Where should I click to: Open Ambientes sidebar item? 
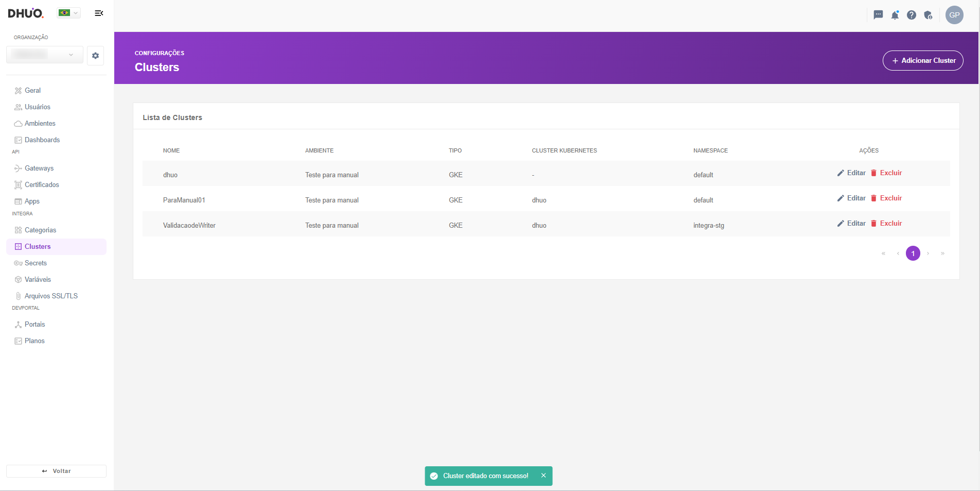40,123
